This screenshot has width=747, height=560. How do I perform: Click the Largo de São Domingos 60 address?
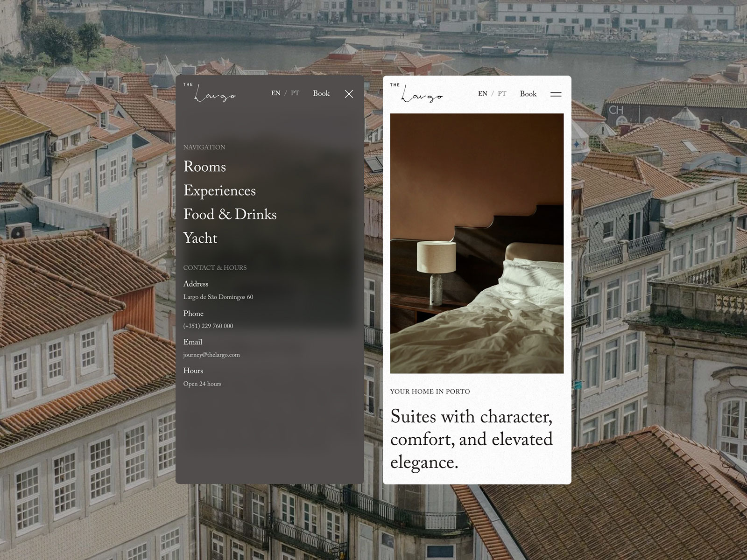[218, 297]
